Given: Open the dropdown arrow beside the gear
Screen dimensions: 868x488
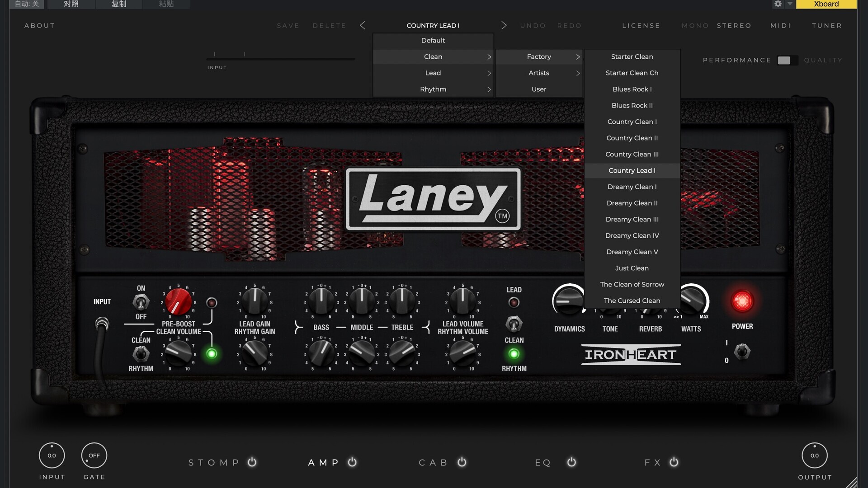Looking at the screenshot, I should (790, 4).
